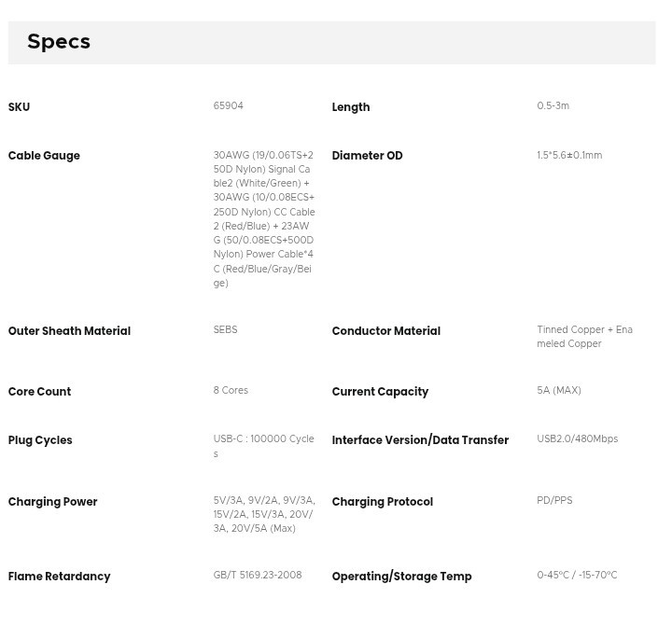Select the Diameter OD label
This screenshot has width=672, height=626.
367,156
